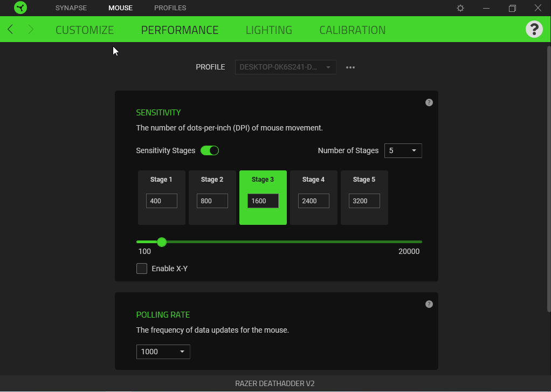Select the Stage 3 sensitivity card
The image size is (551, 392).
pos(263,197)
